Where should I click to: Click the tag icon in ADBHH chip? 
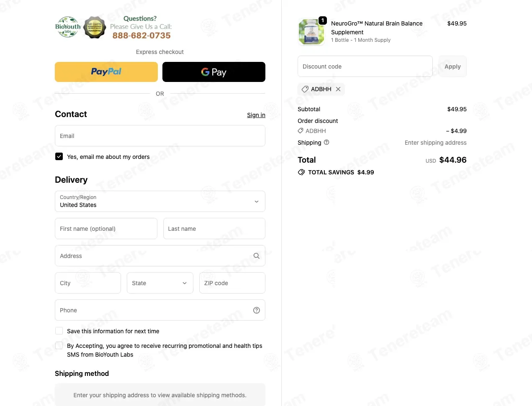(305, 89)
